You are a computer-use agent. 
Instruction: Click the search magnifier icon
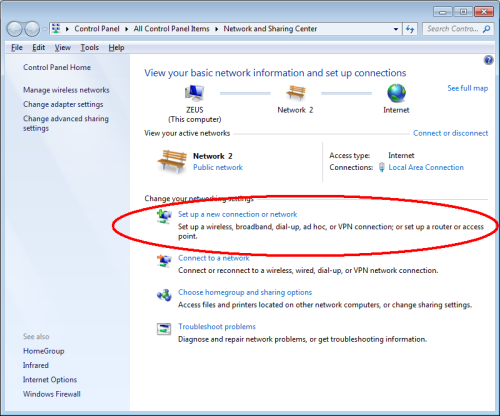tap(486, 29)
